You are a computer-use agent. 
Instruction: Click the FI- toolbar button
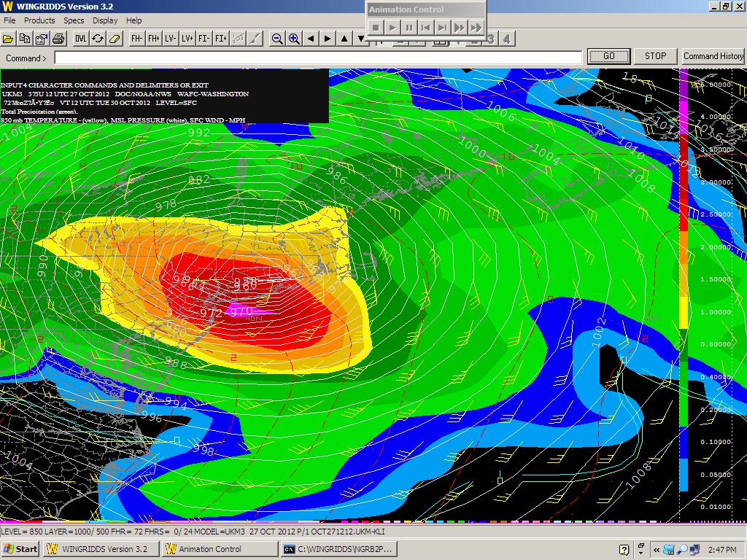point(204,39)
